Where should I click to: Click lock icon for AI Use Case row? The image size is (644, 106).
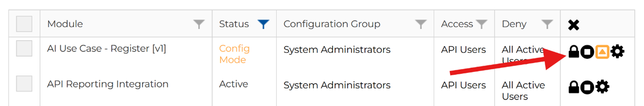click(x=574, y=52)
